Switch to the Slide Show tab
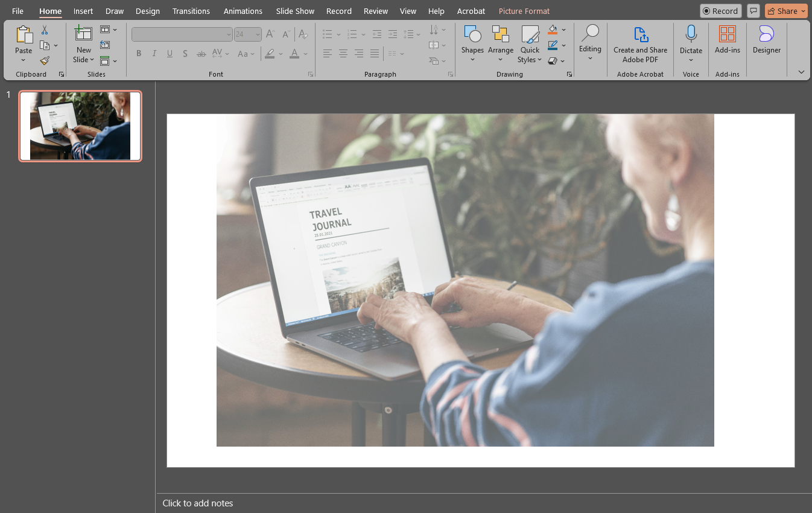This screenshot has width=812, height=513. 295,11
